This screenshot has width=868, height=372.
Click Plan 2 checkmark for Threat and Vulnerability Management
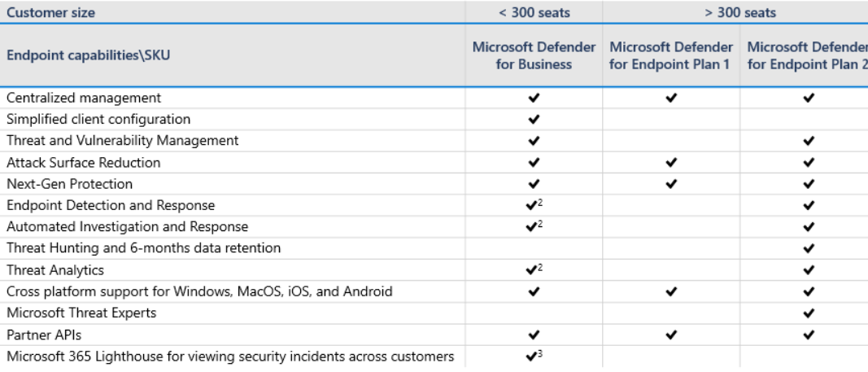(x=809, y=141)
